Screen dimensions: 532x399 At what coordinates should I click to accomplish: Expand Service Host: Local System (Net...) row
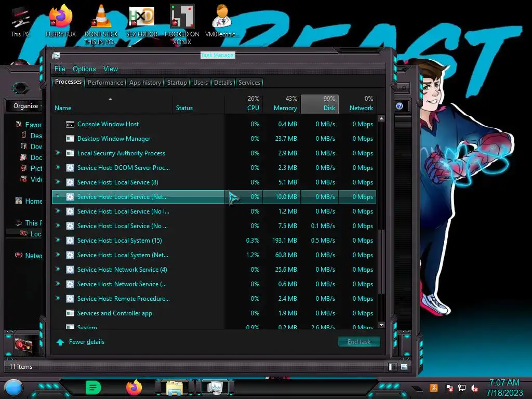(x=58, y=255)
